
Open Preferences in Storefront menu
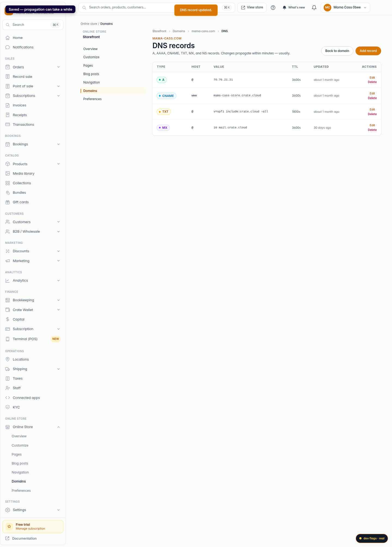point(92,99)
